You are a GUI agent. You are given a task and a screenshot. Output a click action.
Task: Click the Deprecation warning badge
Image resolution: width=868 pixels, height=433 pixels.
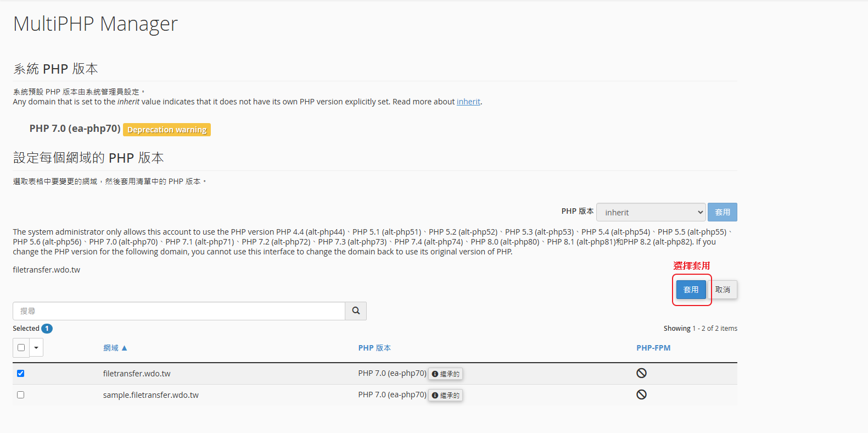pos(167,130)
